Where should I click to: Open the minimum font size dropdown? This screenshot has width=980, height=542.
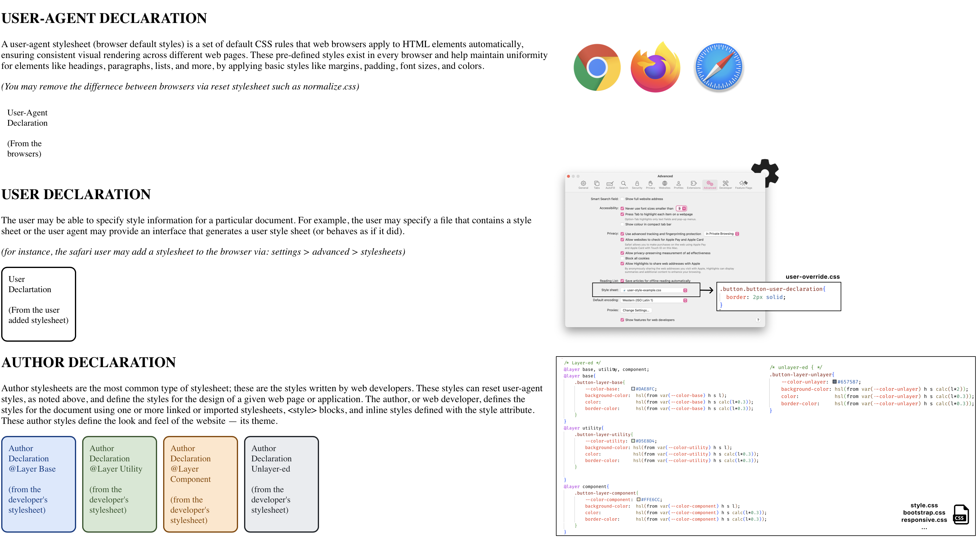(681, 208)
